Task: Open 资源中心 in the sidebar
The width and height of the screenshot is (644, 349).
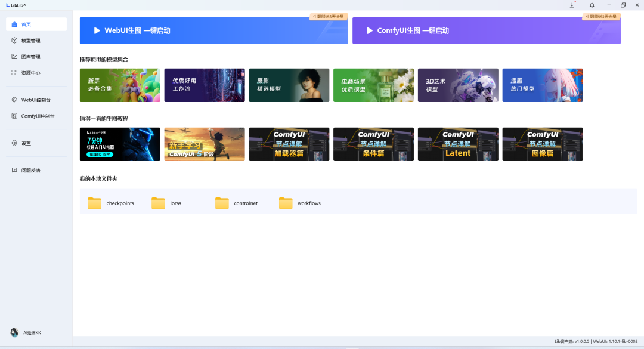Action: coord(36,72)
